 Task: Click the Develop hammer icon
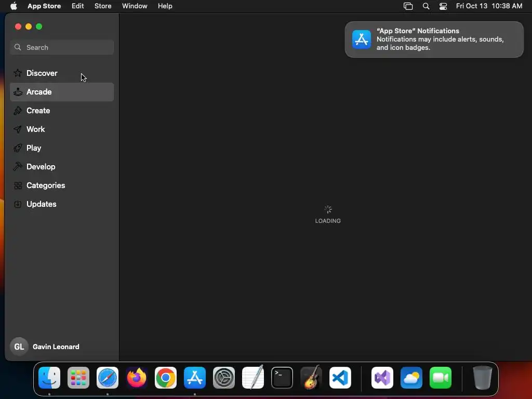(18, 167)
